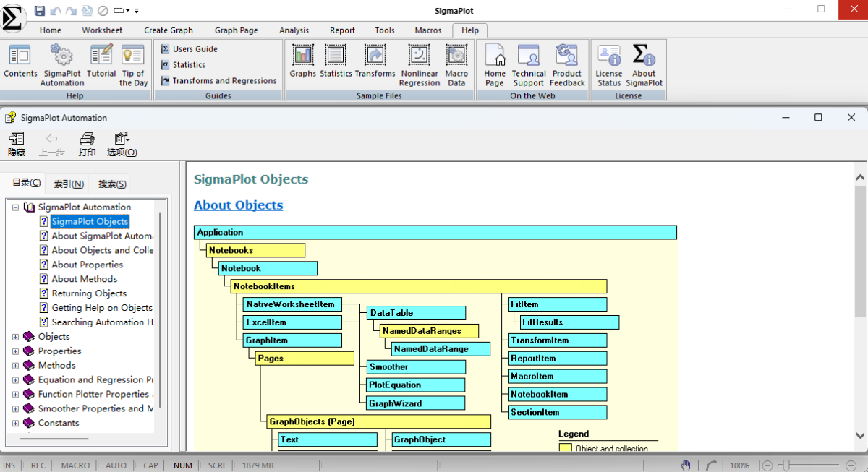Open the Contents help icon

(x=20, y=61)
